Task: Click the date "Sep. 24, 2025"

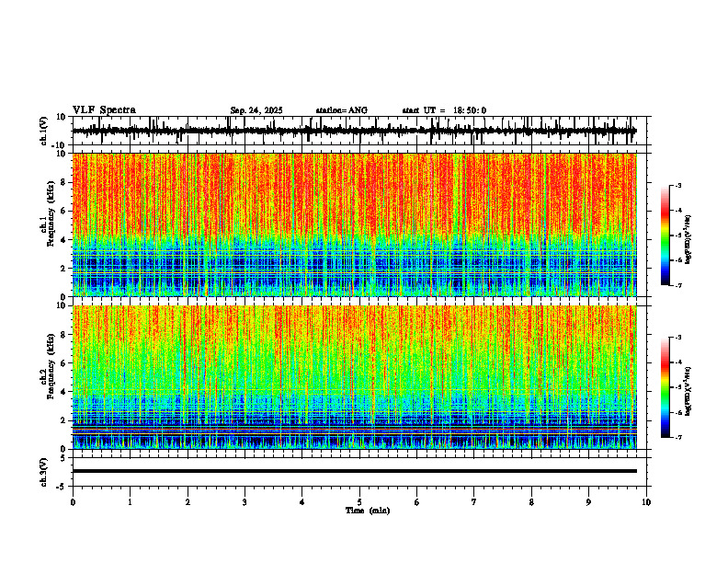Action: tap(256, 110)
